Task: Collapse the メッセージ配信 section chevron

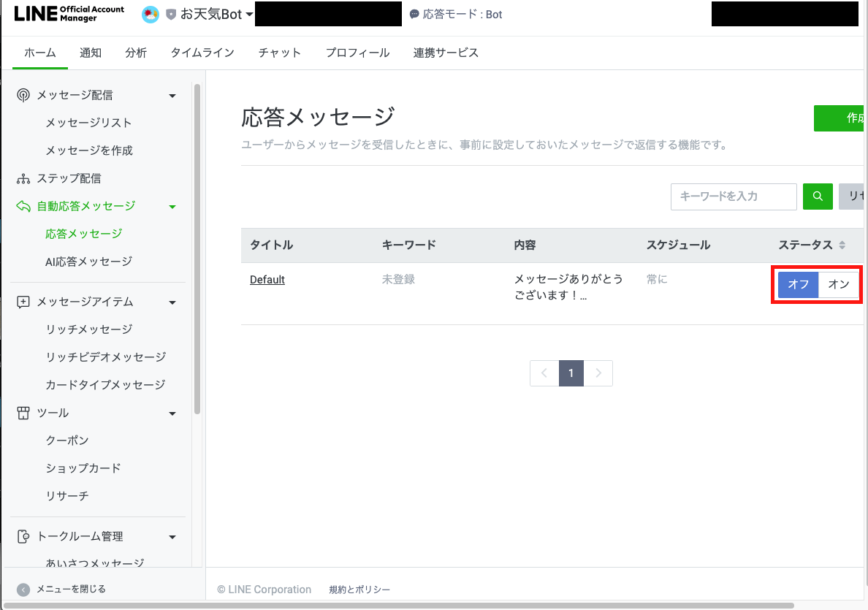Action: pyautogui.click(x=172, y=94)
